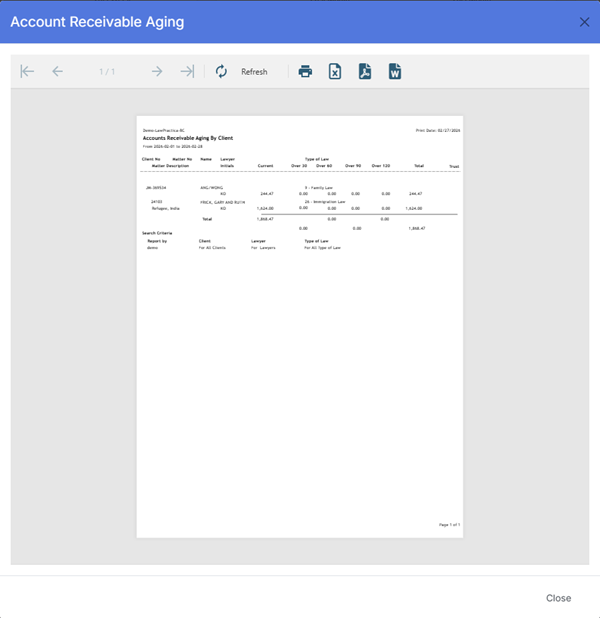Jump to the last report page

[x=187, y=72]
